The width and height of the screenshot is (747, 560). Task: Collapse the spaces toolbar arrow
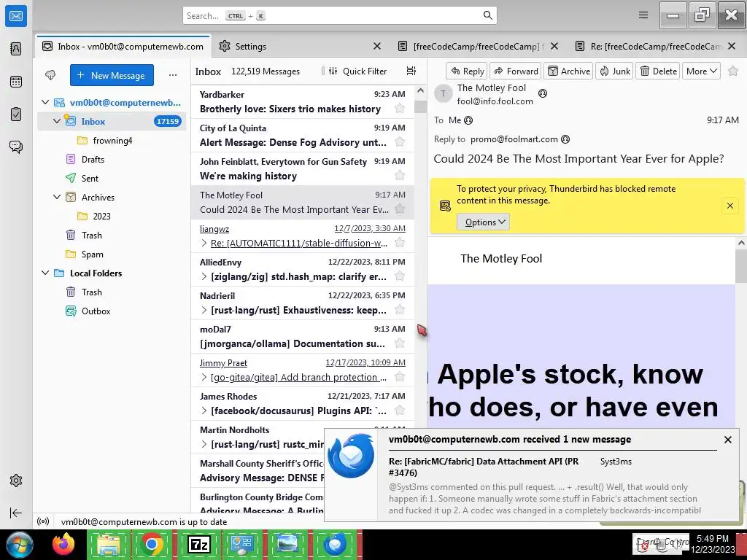tap(16, 513)
